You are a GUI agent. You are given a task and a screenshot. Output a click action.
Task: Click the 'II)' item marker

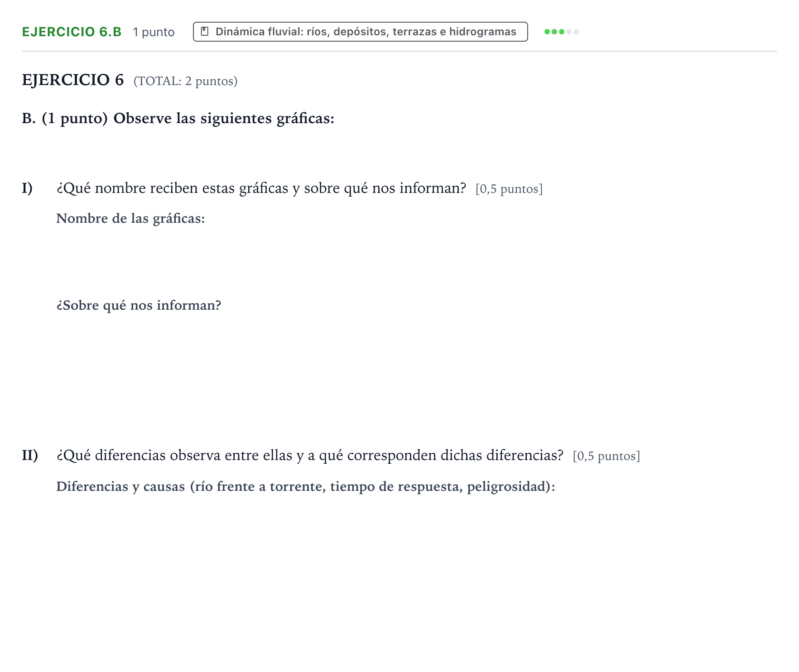[x=30, y=455]
